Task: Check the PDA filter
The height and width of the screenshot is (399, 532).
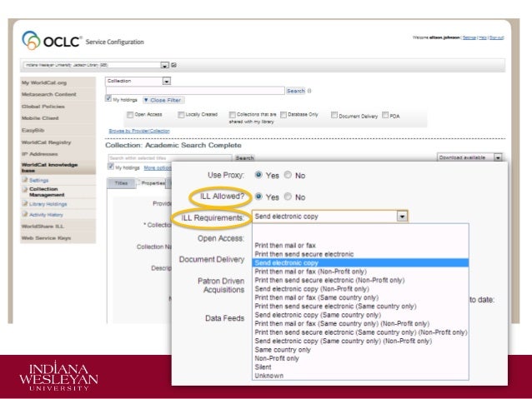Action: coord(385,115)
